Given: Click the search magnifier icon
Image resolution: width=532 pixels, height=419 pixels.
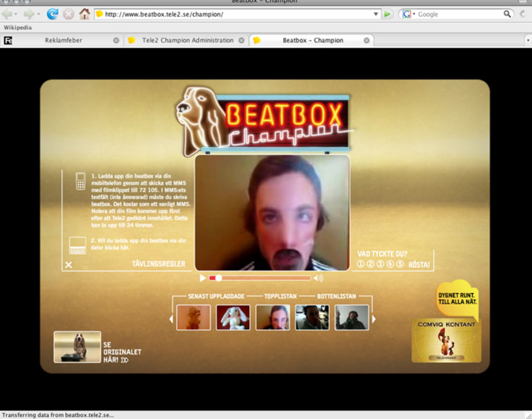Looking at the screenshot, I should coord(507,14).
